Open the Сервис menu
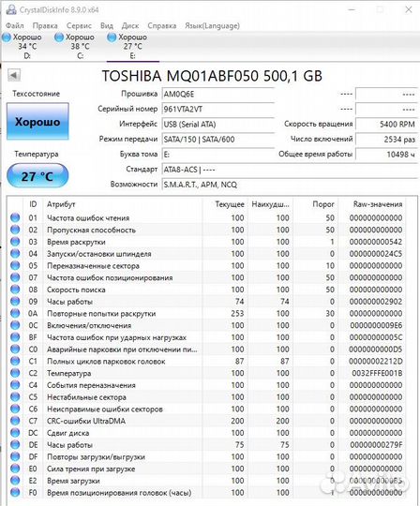Viewport: 420px width, 506px height. tap(79, 26)
